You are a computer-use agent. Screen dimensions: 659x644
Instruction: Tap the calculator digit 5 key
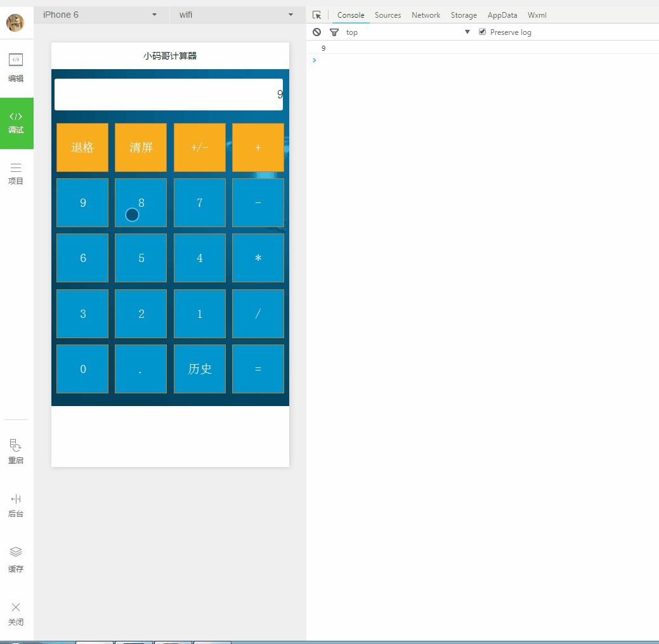click(x=141, y=258)
